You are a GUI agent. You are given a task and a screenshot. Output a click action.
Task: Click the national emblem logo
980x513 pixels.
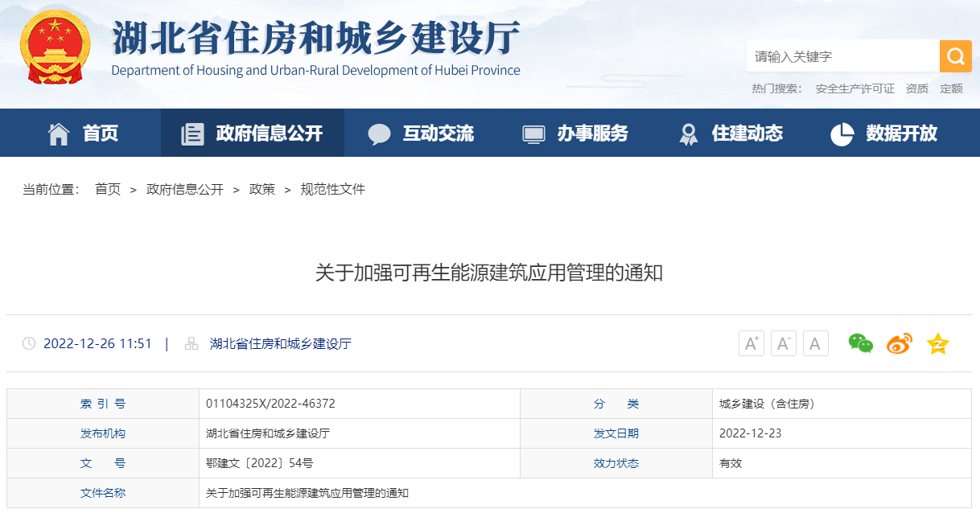(55, 47)
